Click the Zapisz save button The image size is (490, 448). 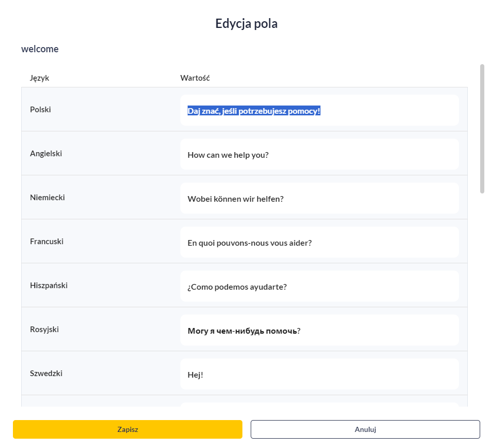click(128, 429)
